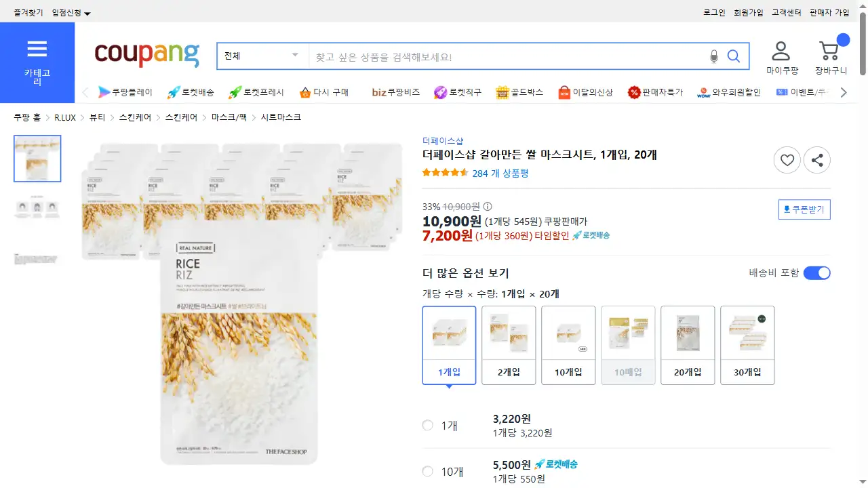868x488 pixels.
Task: Toggle the 배송비 포함 switch
Action: (817, 273)
